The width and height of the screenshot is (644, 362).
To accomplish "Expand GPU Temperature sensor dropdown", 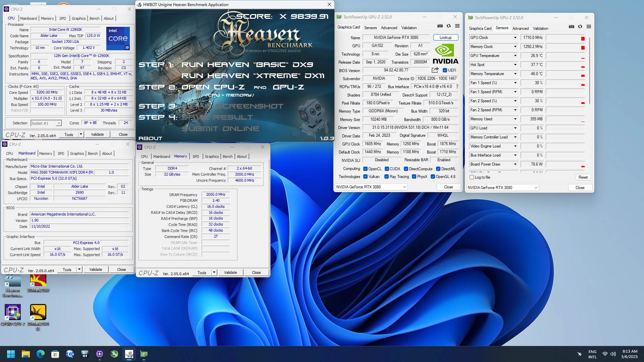I will tap(515, 56).
